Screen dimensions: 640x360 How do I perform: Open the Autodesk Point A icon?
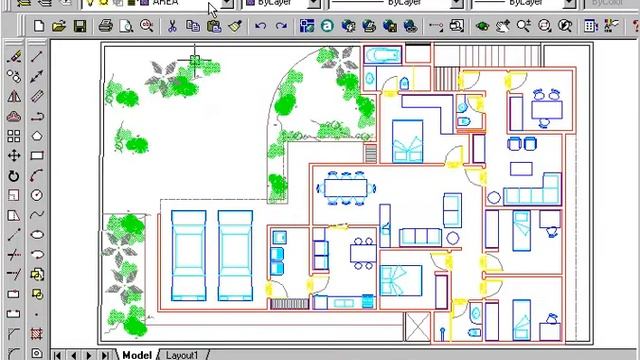coord(327,26)
